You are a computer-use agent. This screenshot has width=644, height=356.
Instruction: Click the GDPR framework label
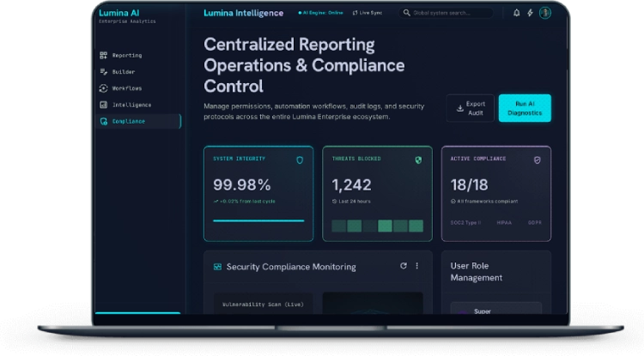[x=534, y=223]
